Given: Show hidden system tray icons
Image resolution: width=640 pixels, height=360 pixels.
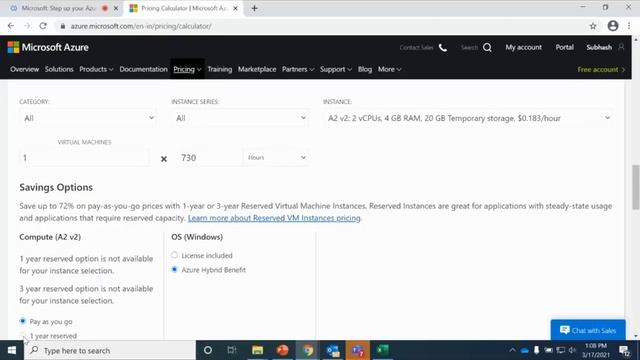Looking at the screenshot, I should (512, 350).
